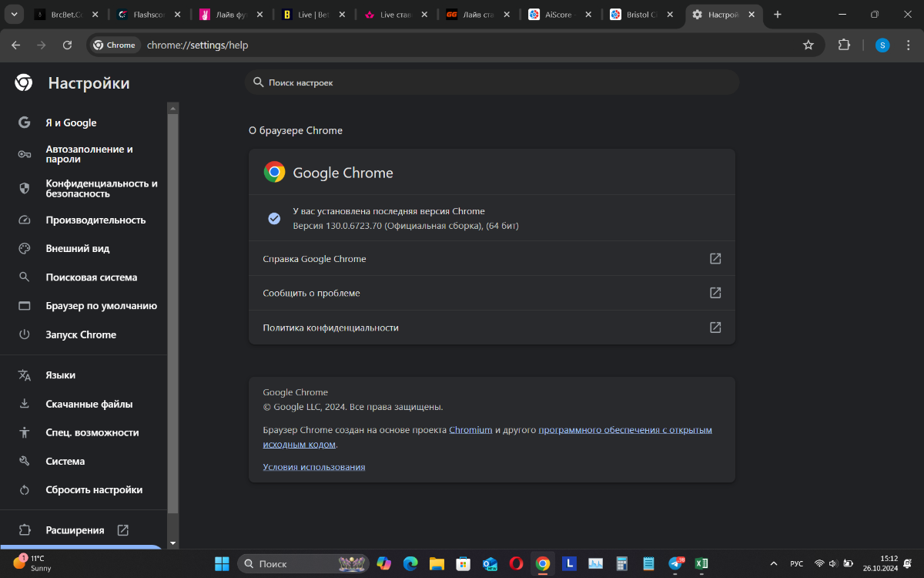Click the forward navigation arrow
The height and width of the screenshot is (578, 924).
click(42, 45)
